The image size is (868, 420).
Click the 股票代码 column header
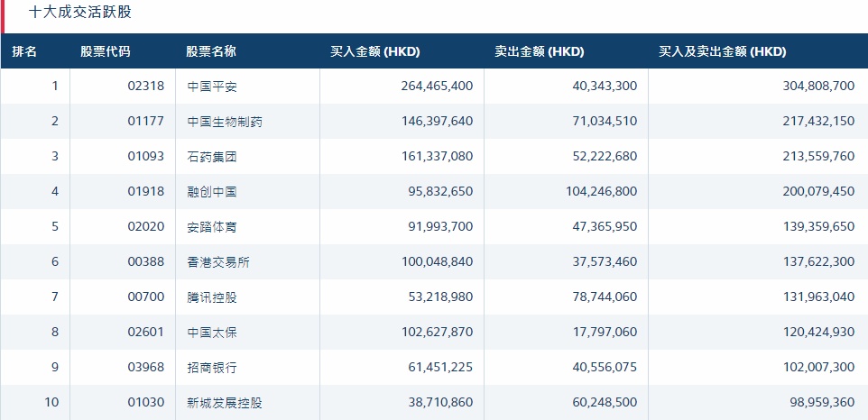[x=105, y=51]
